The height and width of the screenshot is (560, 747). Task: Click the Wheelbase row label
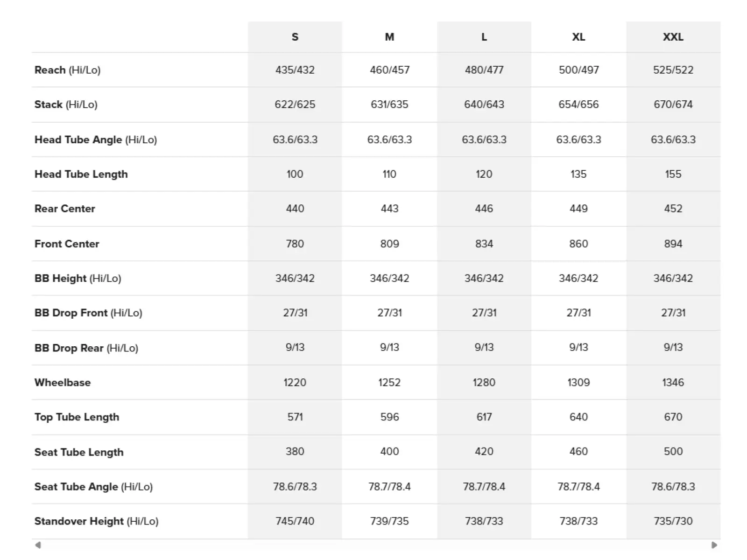tap(63, 383)
